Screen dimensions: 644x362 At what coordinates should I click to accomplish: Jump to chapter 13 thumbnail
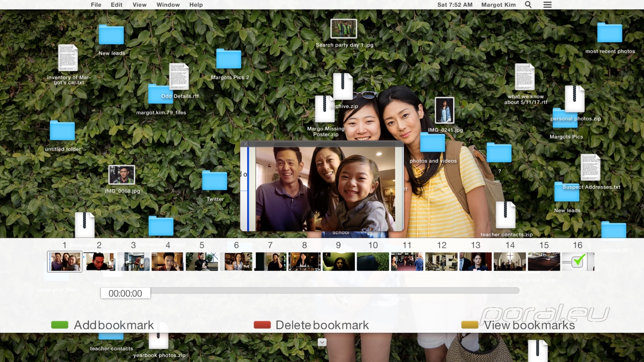pyautogui.click(x=476, y=262)
